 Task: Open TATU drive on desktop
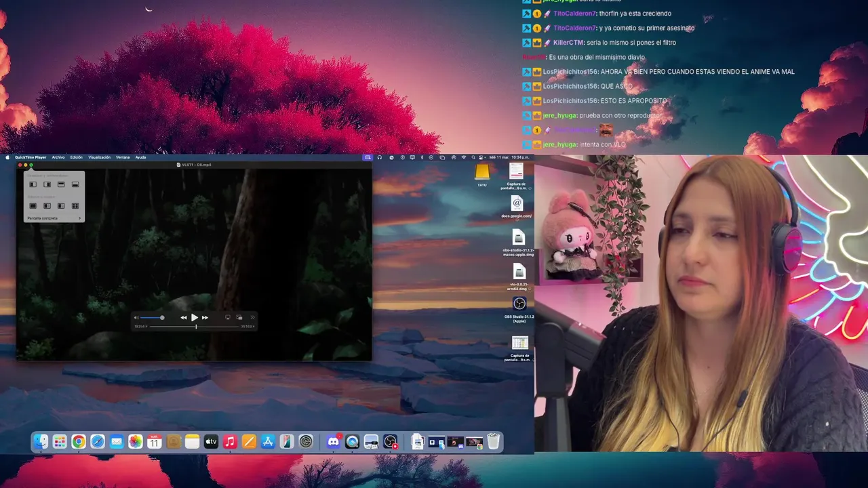pos(482,173)
